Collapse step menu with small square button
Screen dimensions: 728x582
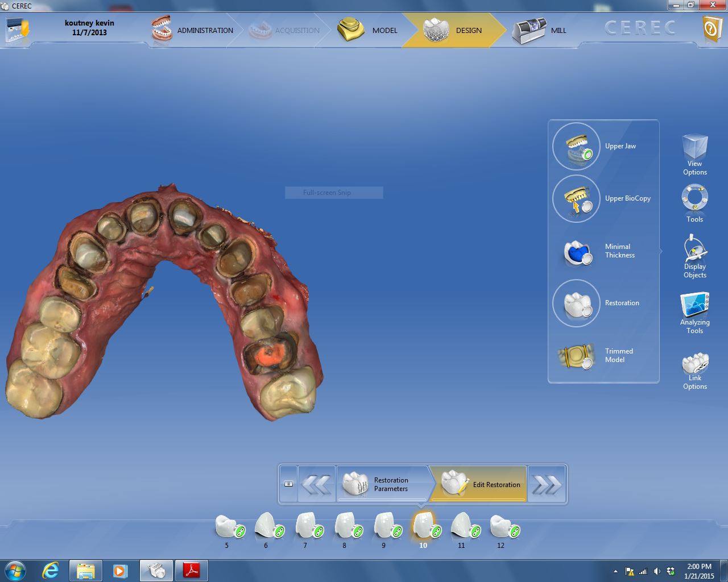point(288,484)
